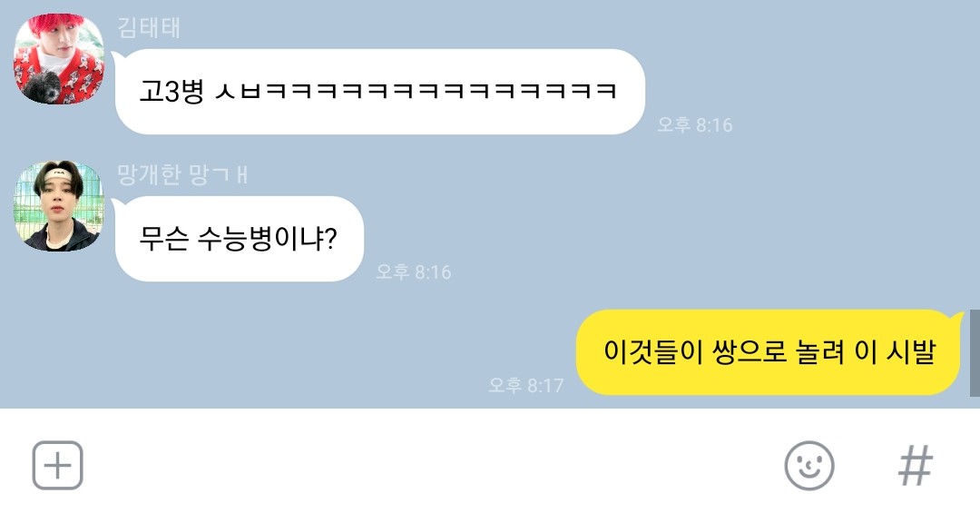Tap the sender name 망개한 망ㄱㅐ
The height and width of the screenshot is (523, 980).
(182, 174)
